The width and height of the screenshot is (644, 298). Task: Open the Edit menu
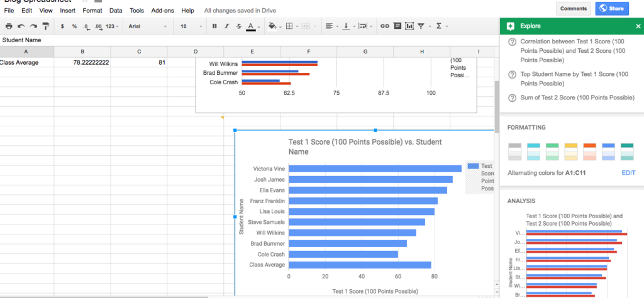26,11
